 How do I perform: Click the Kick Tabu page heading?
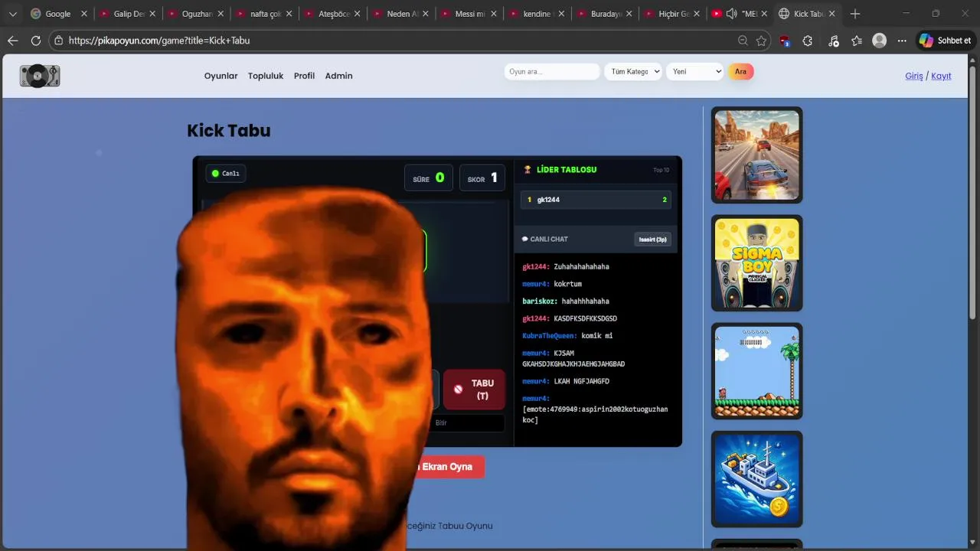point(229,131)
